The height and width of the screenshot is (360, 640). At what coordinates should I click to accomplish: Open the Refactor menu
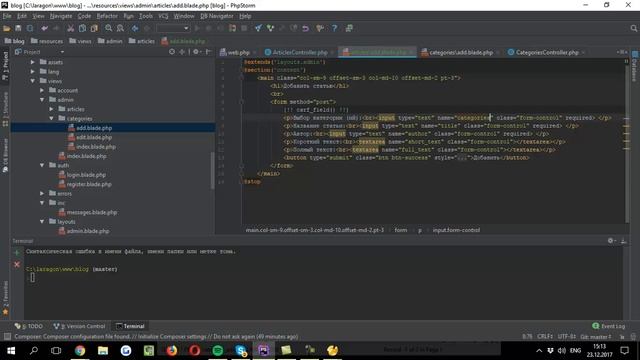pos(107,16)
